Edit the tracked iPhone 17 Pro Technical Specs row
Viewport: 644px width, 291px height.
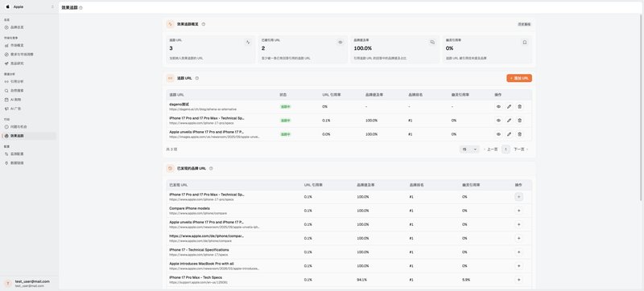tap(509, 121)
